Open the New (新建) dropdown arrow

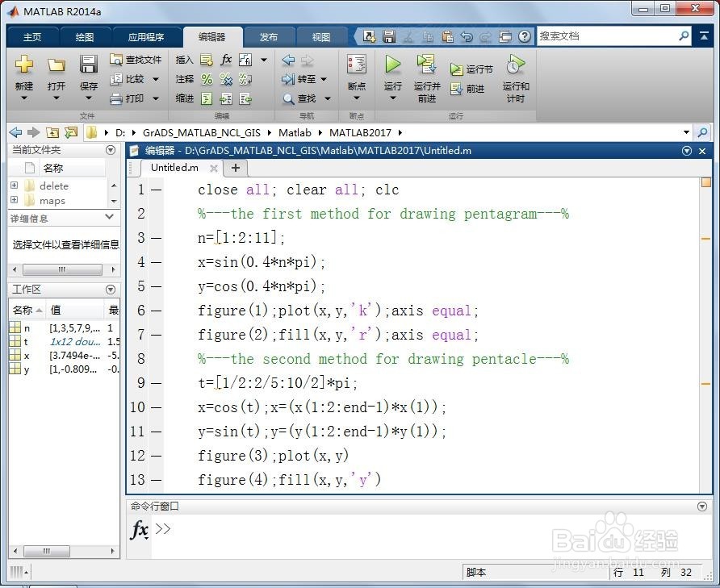pyautogui.click(x=24, y=98)
